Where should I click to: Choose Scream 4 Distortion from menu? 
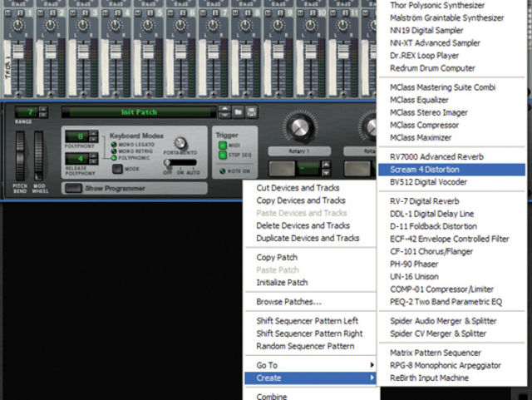pyautogui.click(x=451, y=170)
